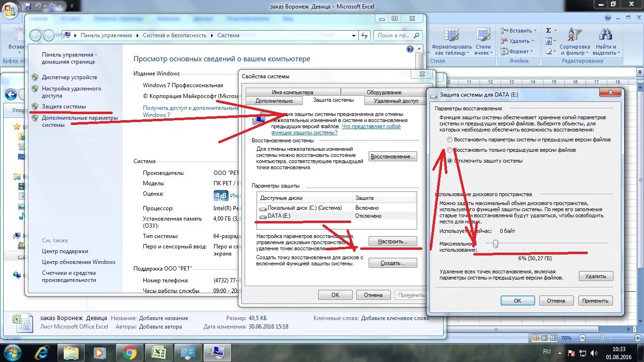The image size is (644, 362).
Task: Select Local Disk (C:) drive row
Action: pyautogui.click(x=337, y=208)
